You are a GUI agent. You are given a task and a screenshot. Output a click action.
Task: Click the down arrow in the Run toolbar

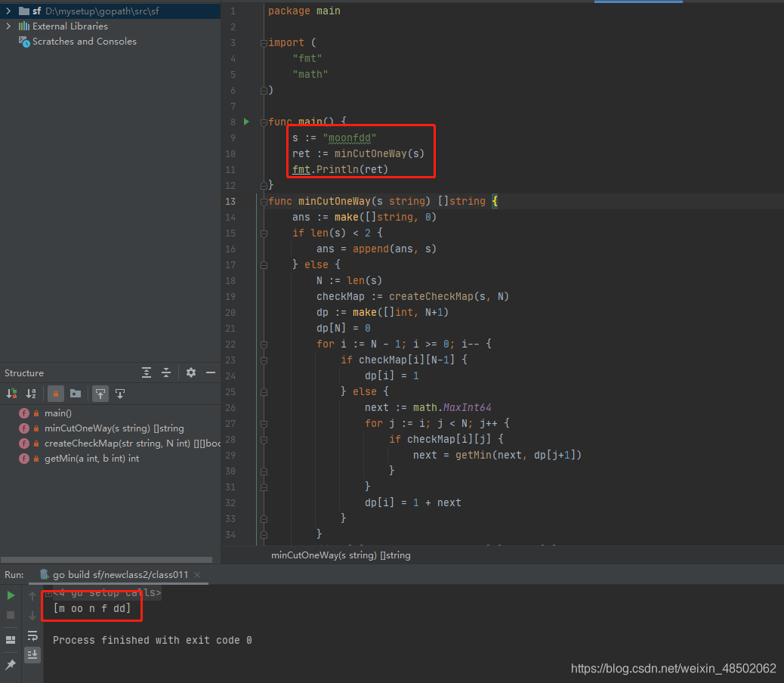point(32,616)
